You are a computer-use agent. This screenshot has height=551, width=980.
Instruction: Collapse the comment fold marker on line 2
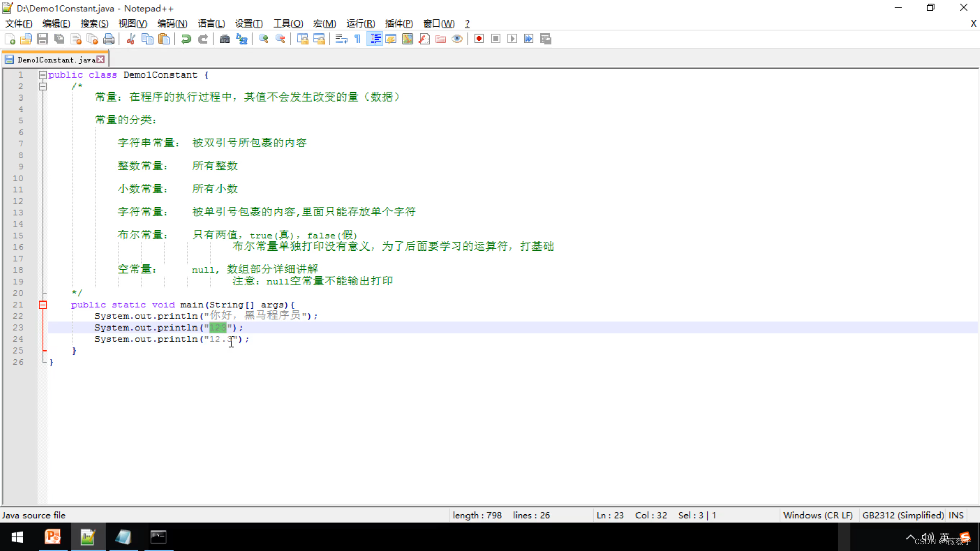(43, 86)
